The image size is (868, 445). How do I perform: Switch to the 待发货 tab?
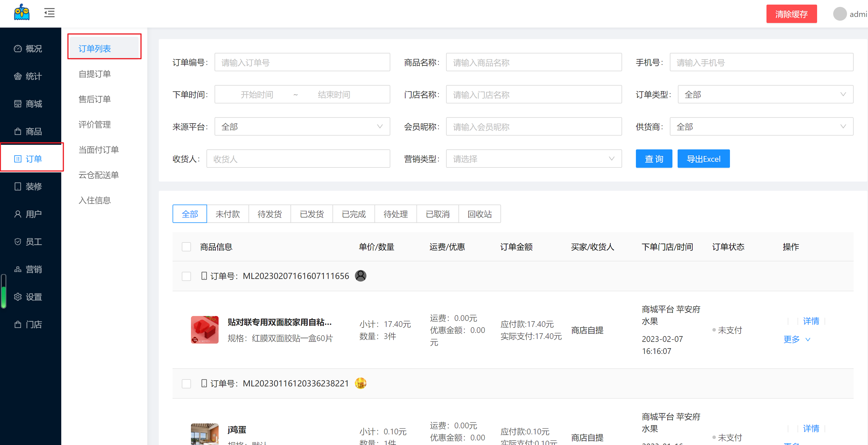click(x=269, y=214)
